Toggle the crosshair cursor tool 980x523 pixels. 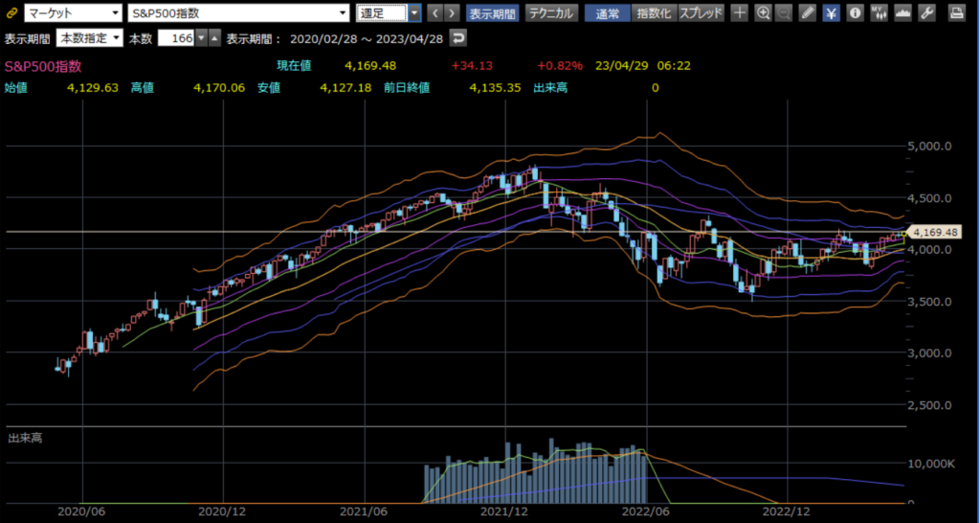pyautogui.click(x=740, y=13)
